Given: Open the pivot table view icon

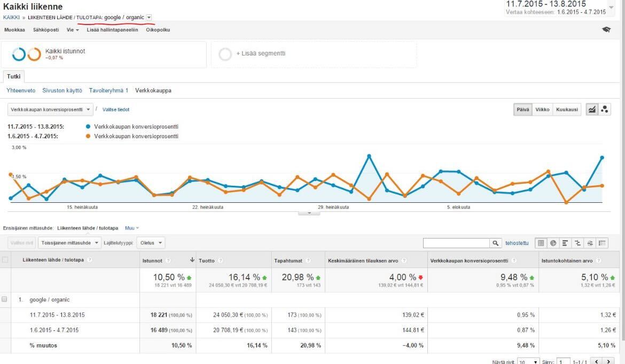Looking at the screenshot, I should tap(602, 243).
